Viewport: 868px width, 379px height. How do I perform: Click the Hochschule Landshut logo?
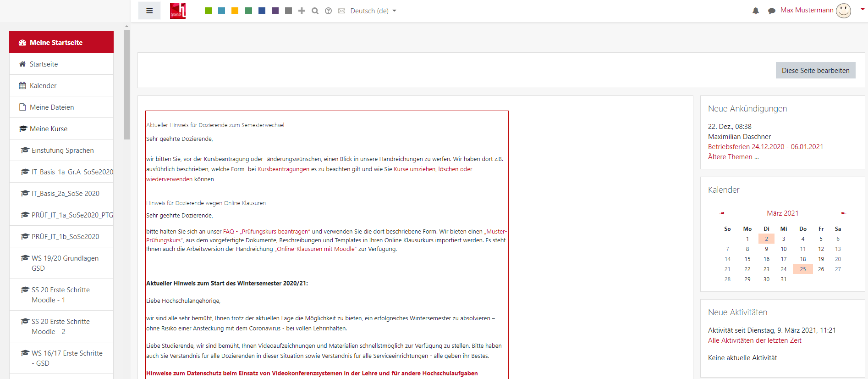click(178, 11)
